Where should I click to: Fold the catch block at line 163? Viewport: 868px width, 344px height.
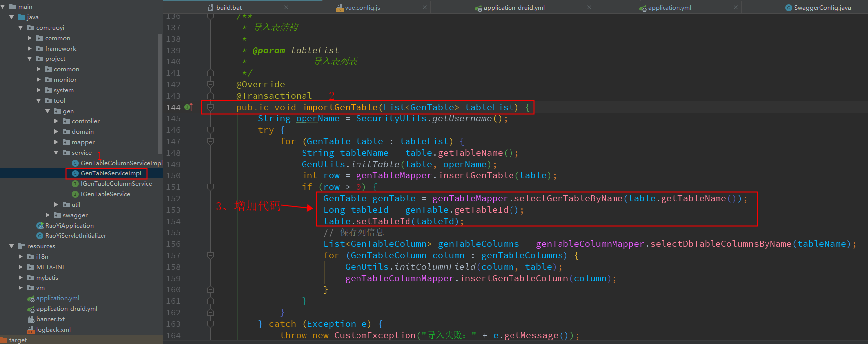pos(210,324)
